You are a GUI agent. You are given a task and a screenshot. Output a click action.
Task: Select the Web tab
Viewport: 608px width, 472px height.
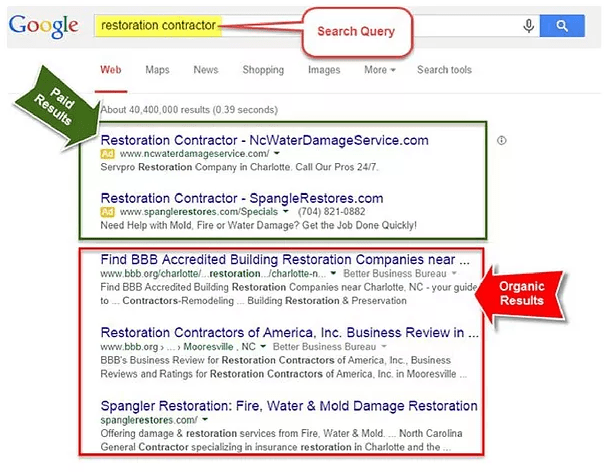tap(111, 70)
